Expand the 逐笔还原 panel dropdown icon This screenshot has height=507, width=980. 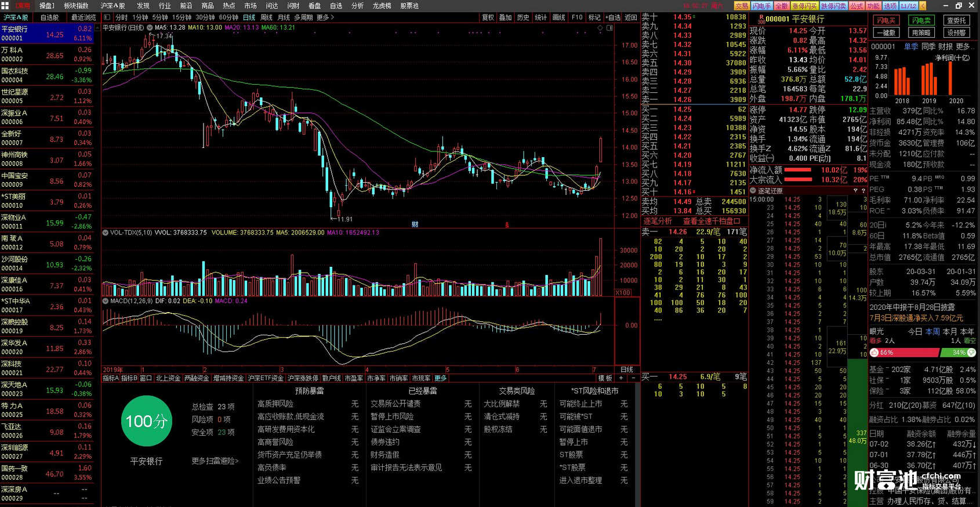(x=753, y=190)
